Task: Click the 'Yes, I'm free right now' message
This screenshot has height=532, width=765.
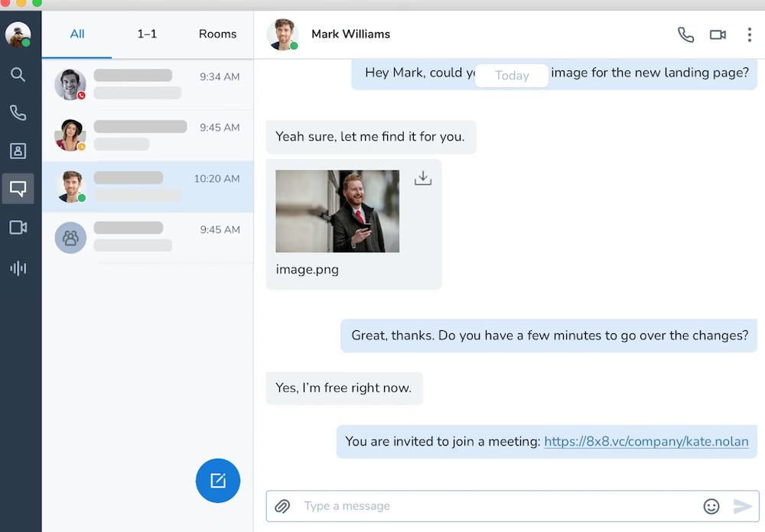Action: 344,388
